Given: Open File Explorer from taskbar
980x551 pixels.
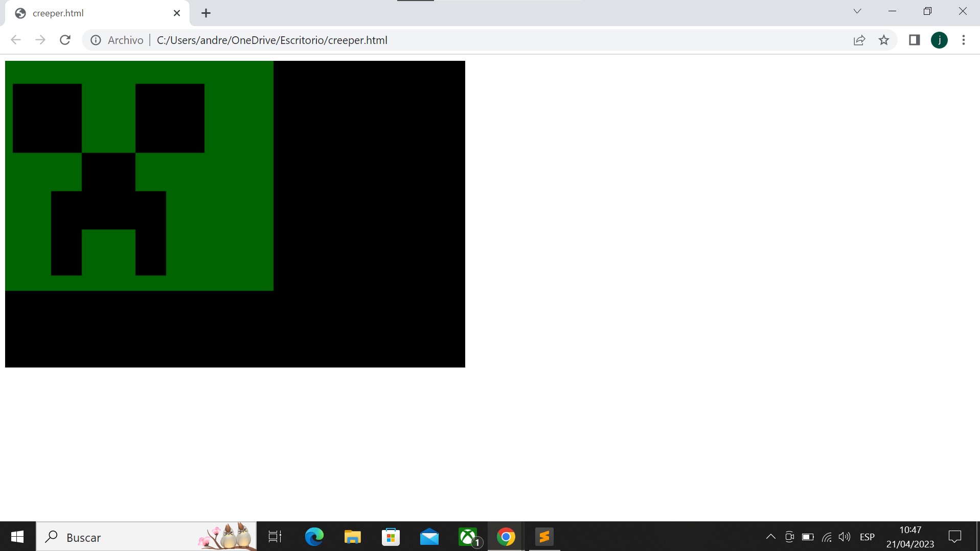Looking at the screenshot, I should (352, 537).
